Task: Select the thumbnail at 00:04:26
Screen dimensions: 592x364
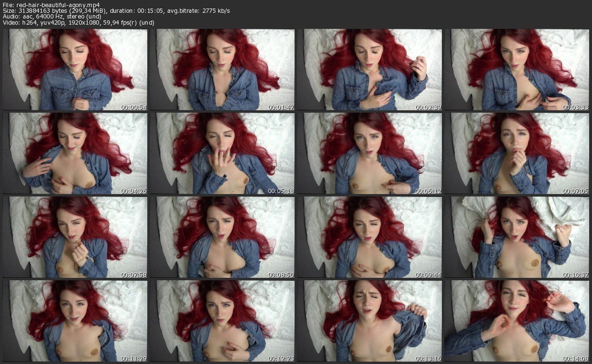Action: pyautogui.click(x=75, y=153)
